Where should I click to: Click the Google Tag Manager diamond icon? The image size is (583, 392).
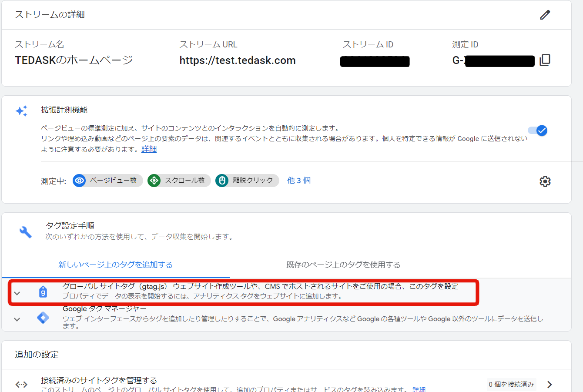[43, 318]
